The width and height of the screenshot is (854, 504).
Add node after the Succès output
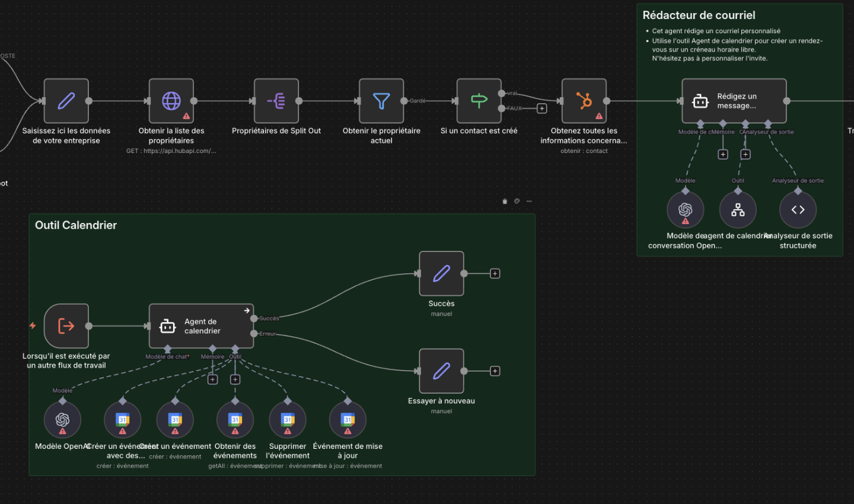(x=495, y=273)
